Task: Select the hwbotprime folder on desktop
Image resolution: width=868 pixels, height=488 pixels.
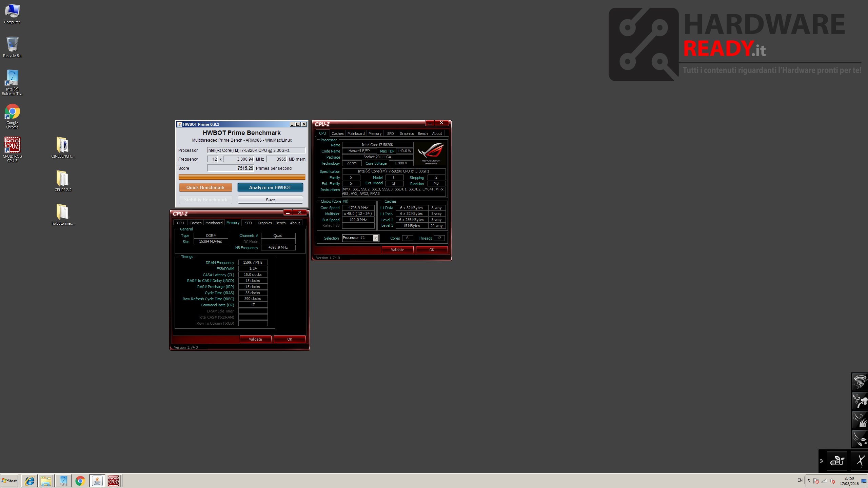Action: 63,215
